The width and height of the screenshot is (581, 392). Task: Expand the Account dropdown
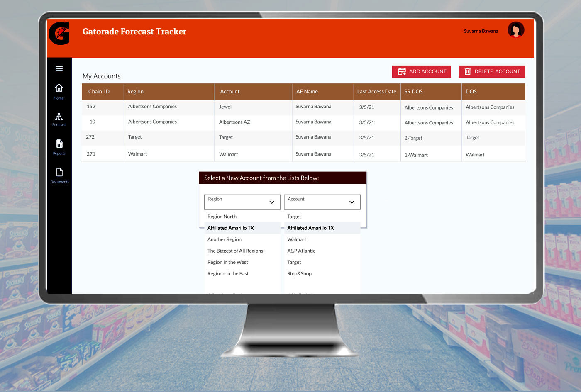pyautogui.click(x=322, y=202)
